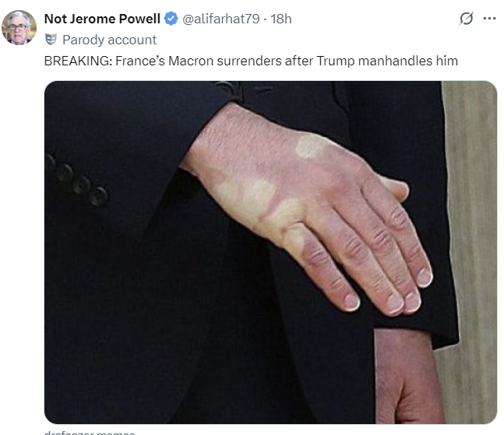
Task: Click the Parody account label
Action: click(x=109, y=40)
